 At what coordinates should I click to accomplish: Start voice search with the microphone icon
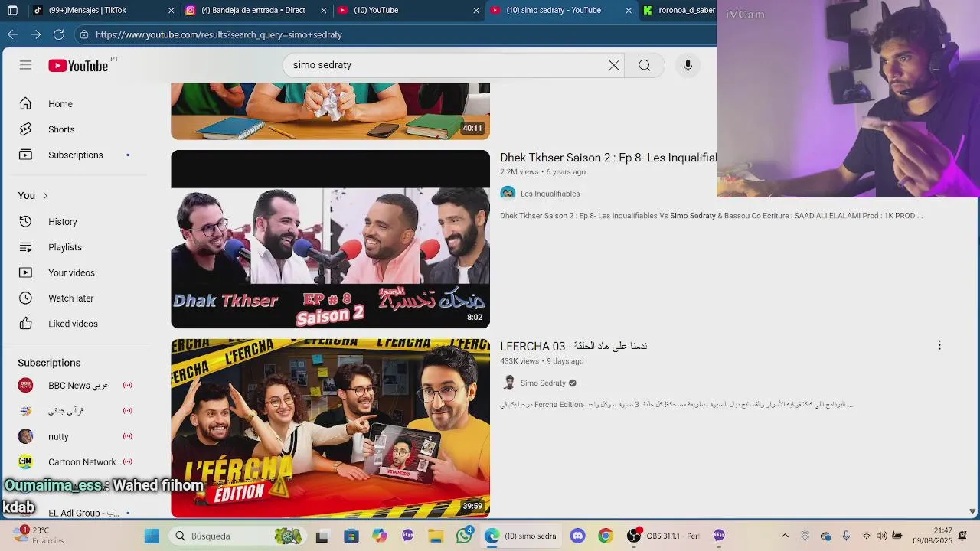pyautogui.click(x=688, y=65)
